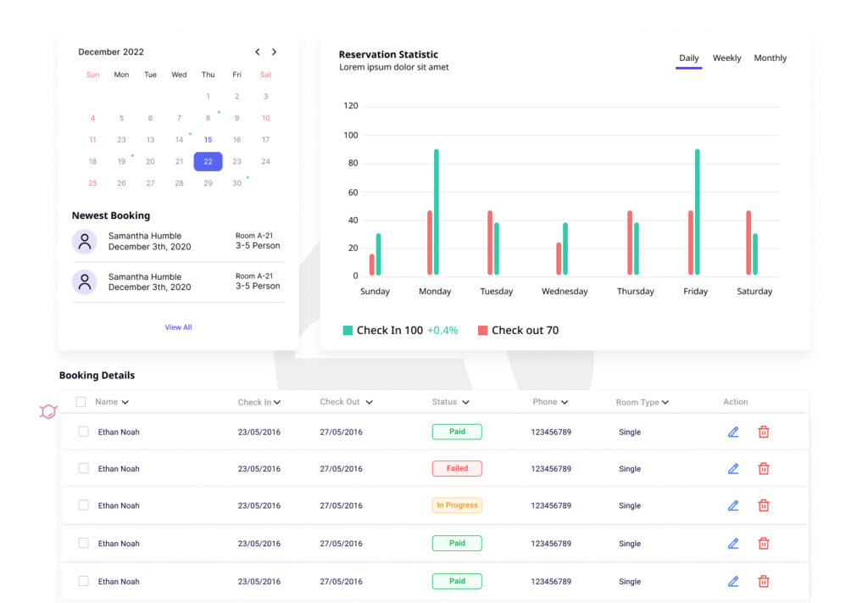The image size is (868, 603).
Task: Click the Failed status badge
Action: tap(457, 468)
